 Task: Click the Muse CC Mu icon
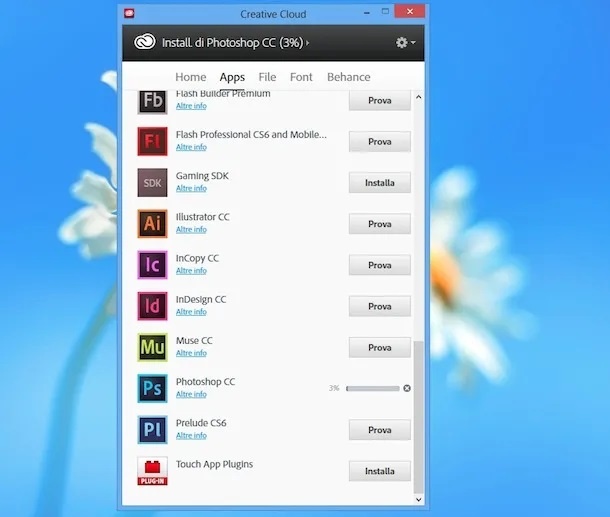tap(152, 347)
